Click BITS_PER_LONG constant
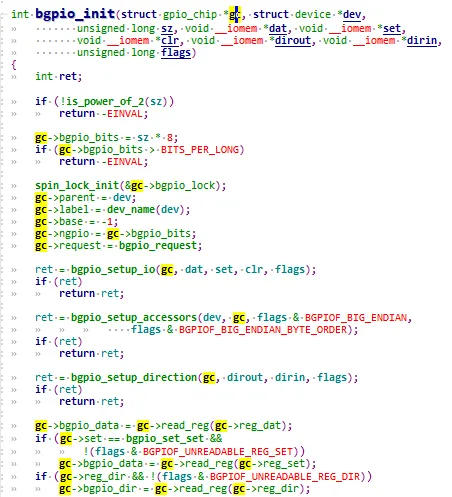452x497 pixels. [200, 150]
